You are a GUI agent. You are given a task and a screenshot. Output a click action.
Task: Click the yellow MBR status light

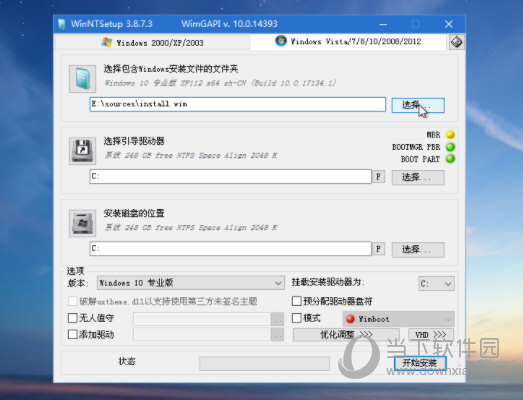click(450, 134)
